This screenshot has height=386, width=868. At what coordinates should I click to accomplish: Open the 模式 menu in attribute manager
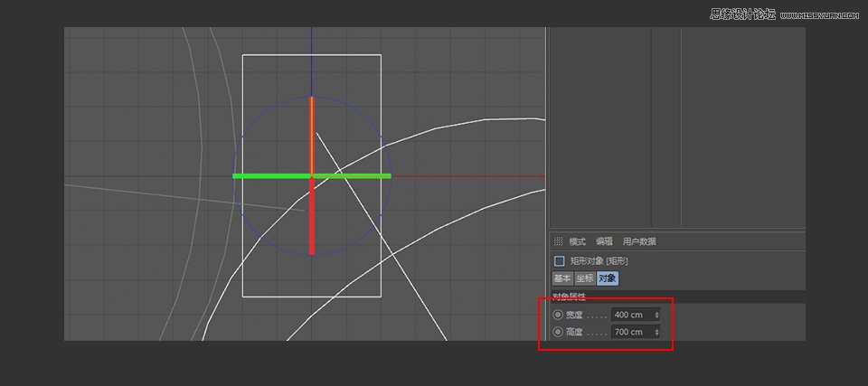[x=578, y=241]
